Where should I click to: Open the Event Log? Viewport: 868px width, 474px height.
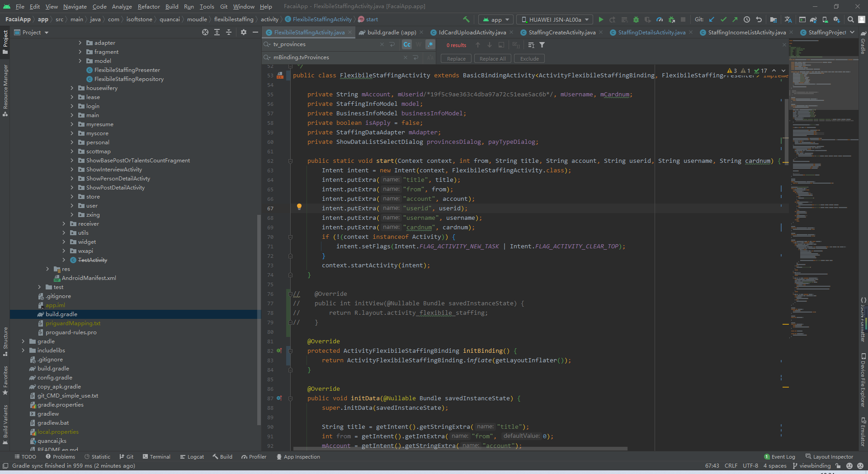[x=779, y=457]
